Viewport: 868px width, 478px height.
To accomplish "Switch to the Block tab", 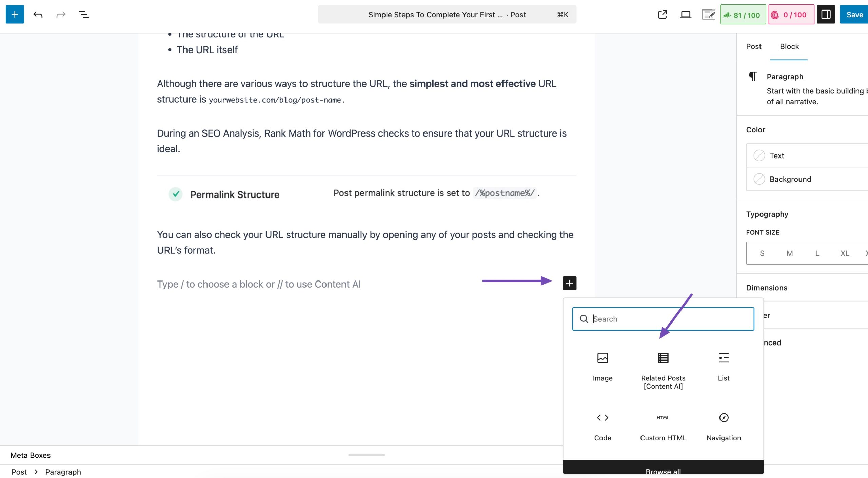I will 789,46.
